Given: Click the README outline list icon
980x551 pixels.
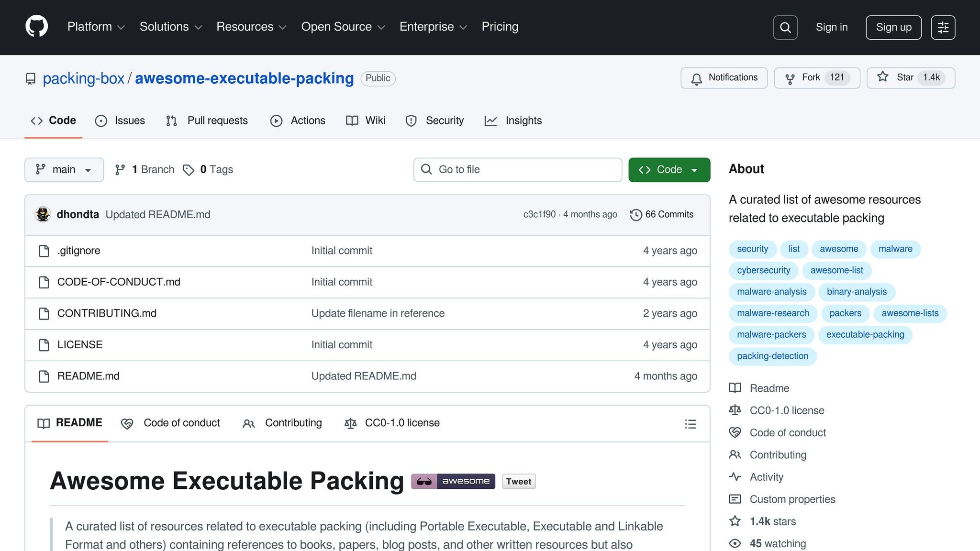Looking at the screenshot, I should tap(690, 424).
